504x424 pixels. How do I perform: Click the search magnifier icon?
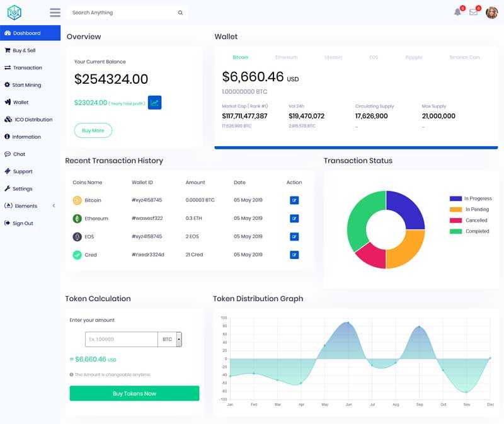click(180, 13)
